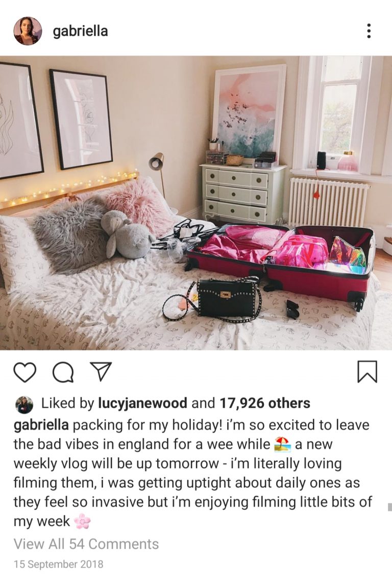Open gabriella's profile picture at top
The image size is (392, 588).
coord(28,31)
